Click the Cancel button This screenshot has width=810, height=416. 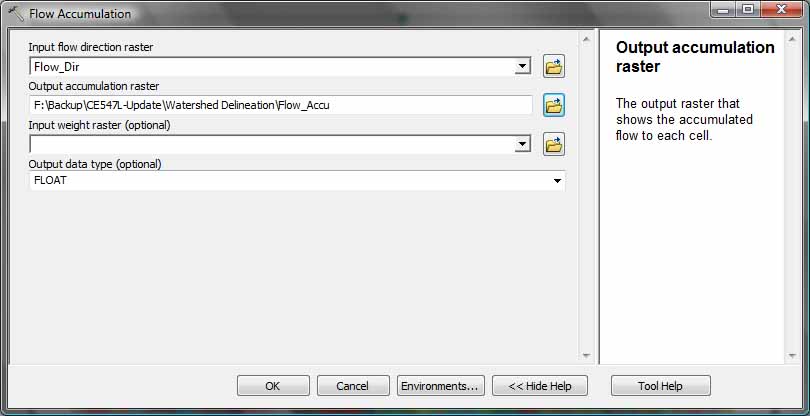(x=353, y=386)
